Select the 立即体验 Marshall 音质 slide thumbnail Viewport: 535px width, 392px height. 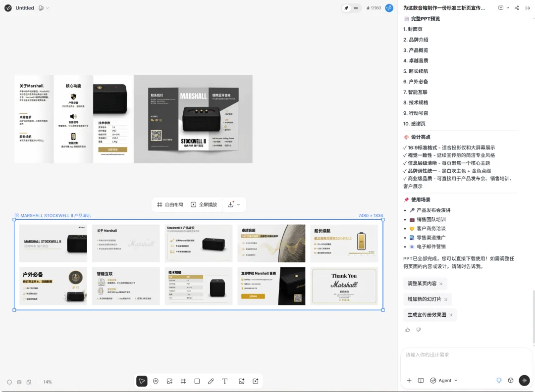click(x=271, y=286)
